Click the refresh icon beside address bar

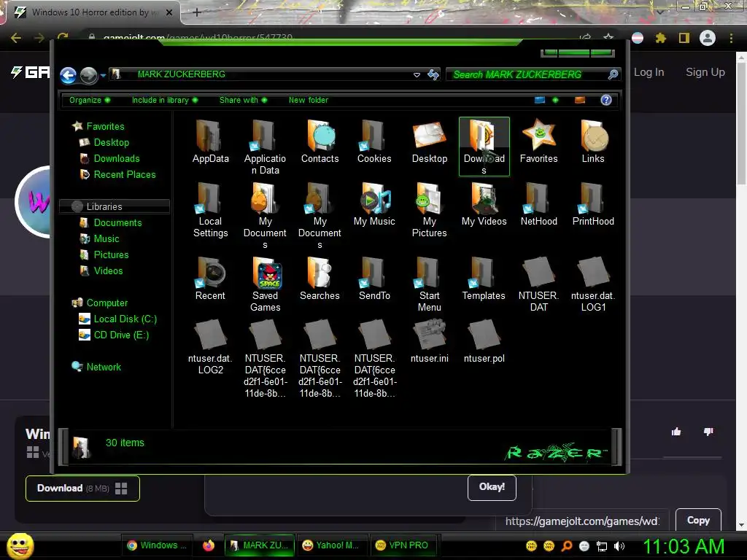point(433,74)
